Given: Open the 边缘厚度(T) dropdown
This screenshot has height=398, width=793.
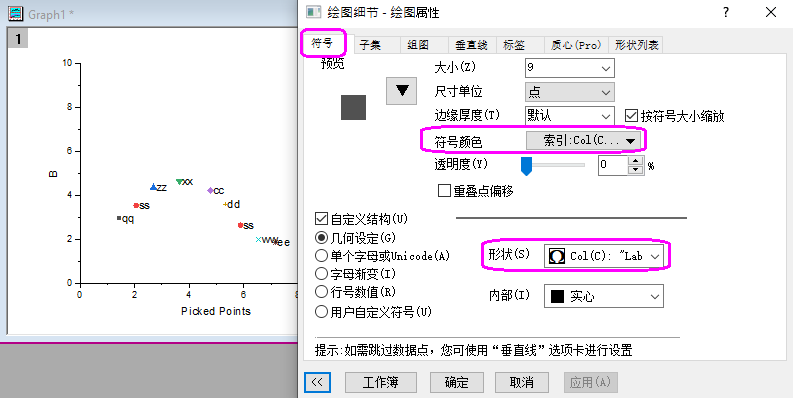Looking at the screenshot, I should (x=569, y=116).
